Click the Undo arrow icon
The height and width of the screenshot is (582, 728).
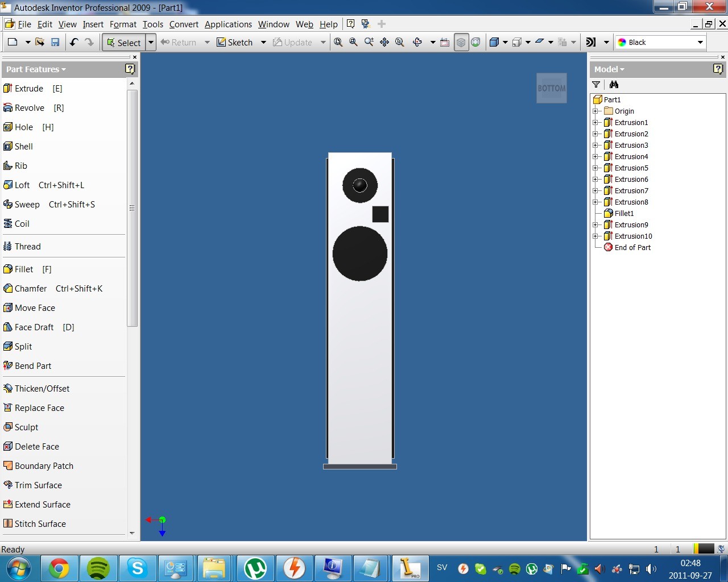tap(74, 42)
